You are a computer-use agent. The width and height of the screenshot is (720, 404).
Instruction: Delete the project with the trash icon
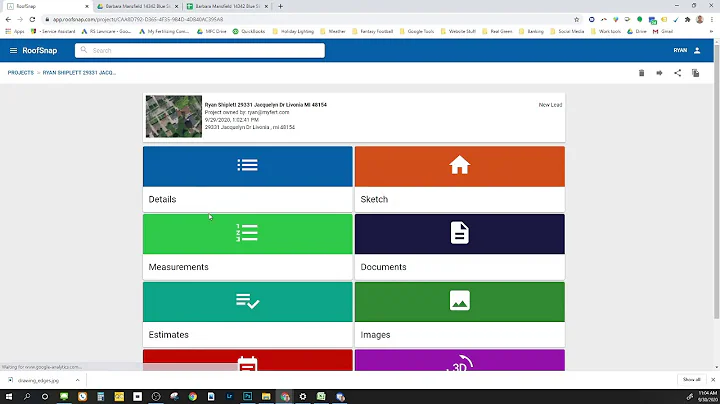(641, 73)
